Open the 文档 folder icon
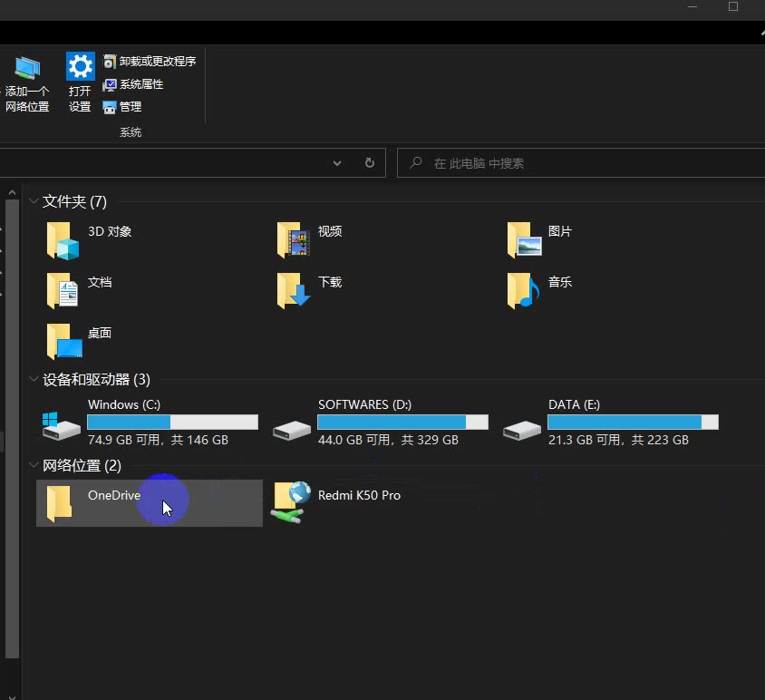 63,291
